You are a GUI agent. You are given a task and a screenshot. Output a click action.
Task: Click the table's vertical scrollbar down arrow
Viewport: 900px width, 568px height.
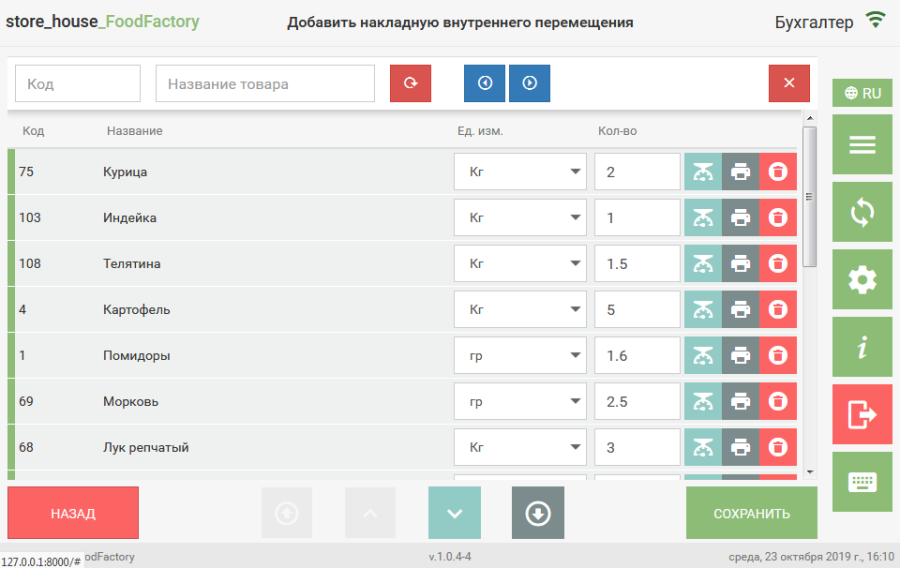(x=810, y=471)
